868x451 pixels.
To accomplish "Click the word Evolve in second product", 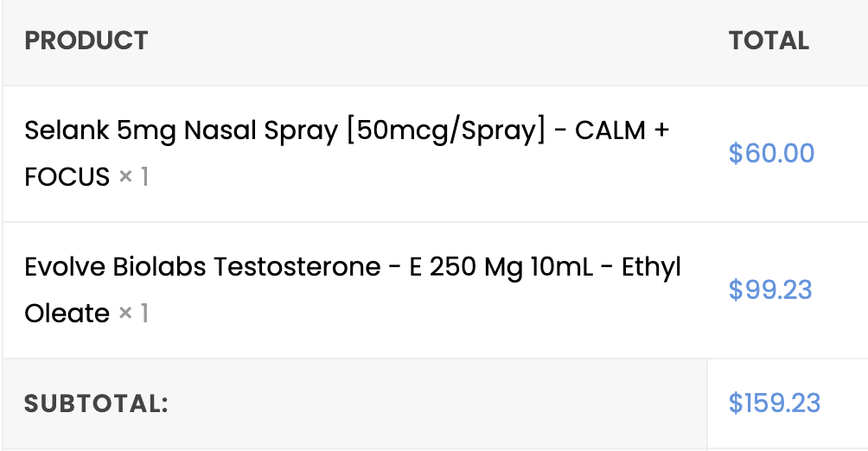I will click(x=65, y=267).
